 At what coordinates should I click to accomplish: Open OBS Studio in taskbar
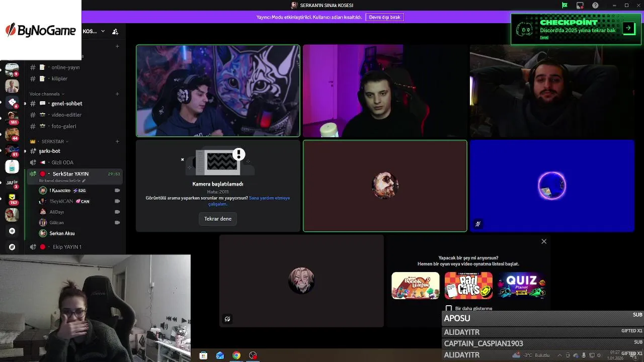tap(253, 355)
